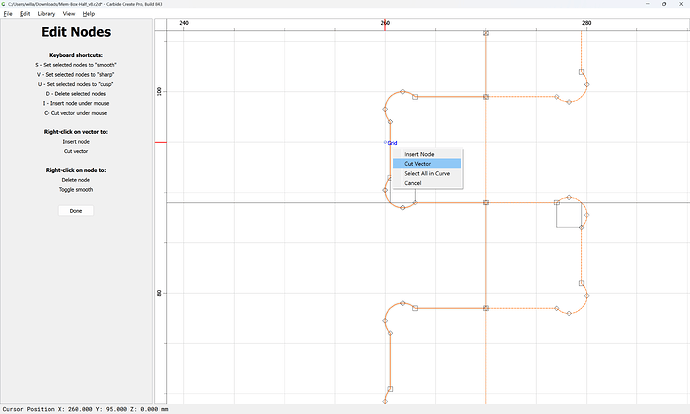690x414 pixels.
Task: Close the Carbide Create window
Action: [x=681, y=4]
